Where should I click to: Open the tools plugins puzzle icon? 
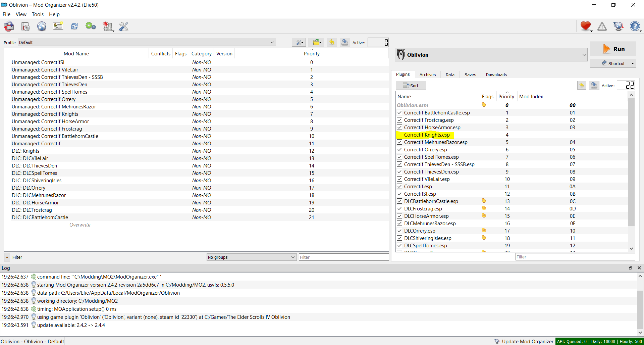[108, 26]
